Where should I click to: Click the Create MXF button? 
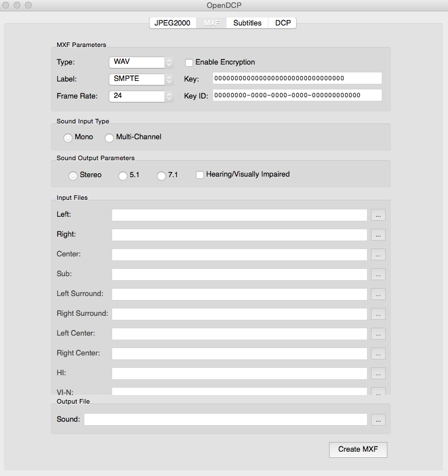pos(358,449)
